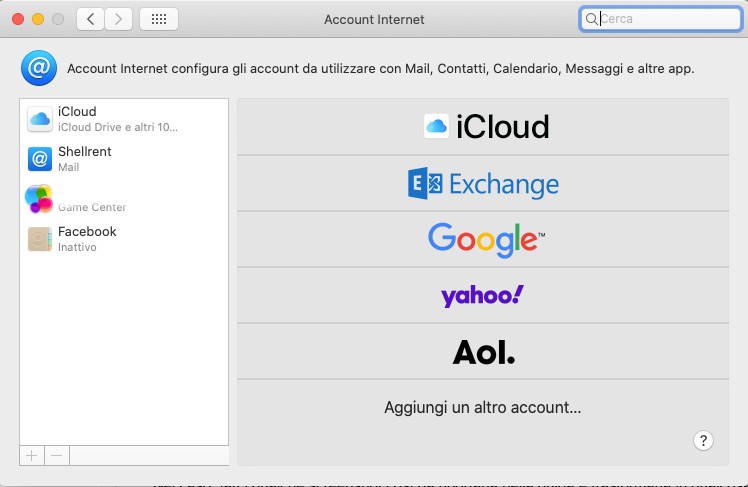Show all preferences grid button

click(159, 19)
